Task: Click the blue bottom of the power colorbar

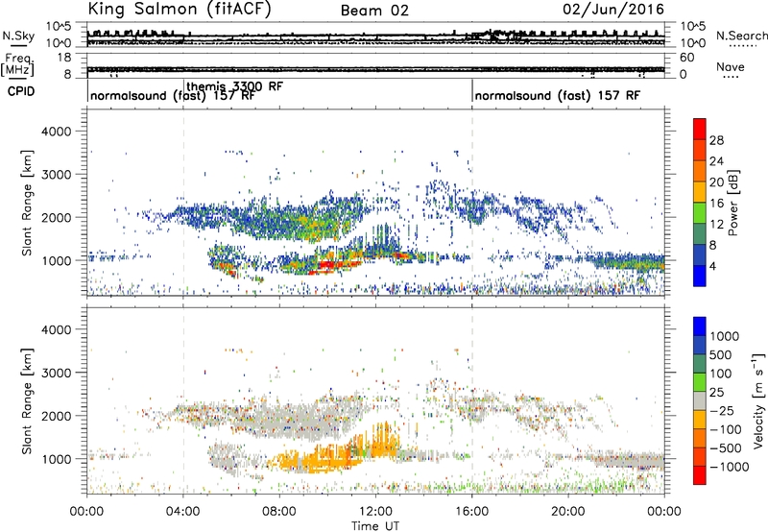Action: click(700, 277)
